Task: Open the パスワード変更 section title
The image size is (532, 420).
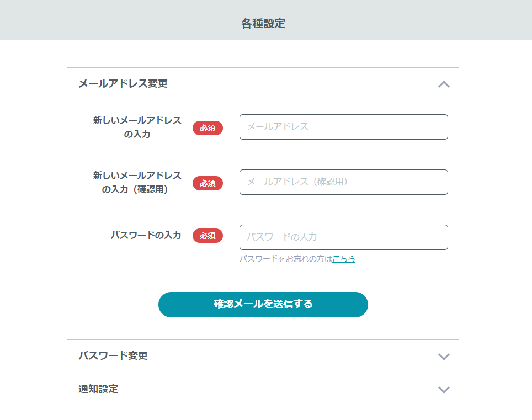Action: point(113,355)
